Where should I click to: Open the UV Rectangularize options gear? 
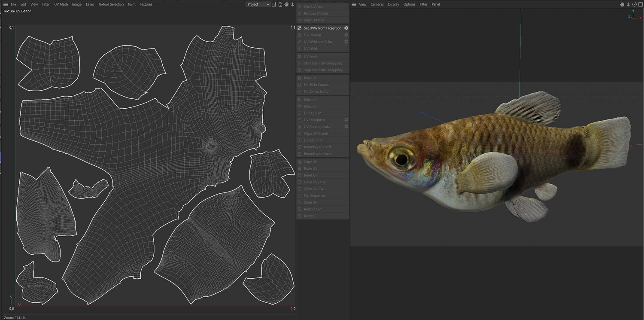pos(346,127)
